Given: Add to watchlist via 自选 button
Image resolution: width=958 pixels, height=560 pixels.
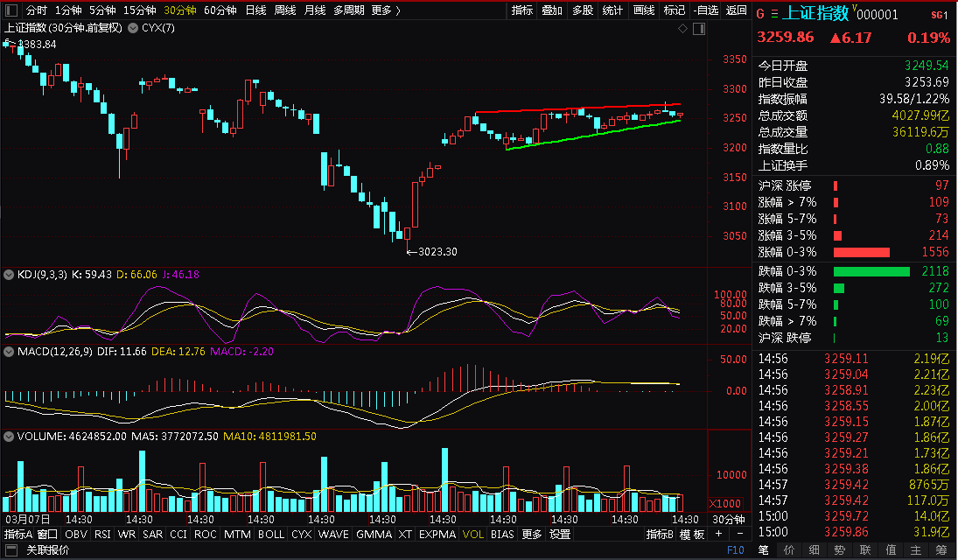Looking at the screenshot, I should [x=705, y=10].
